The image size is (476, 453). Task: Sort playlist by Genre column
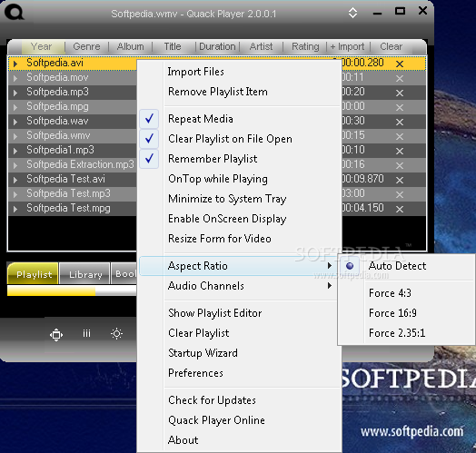click(x=86, y=46)
